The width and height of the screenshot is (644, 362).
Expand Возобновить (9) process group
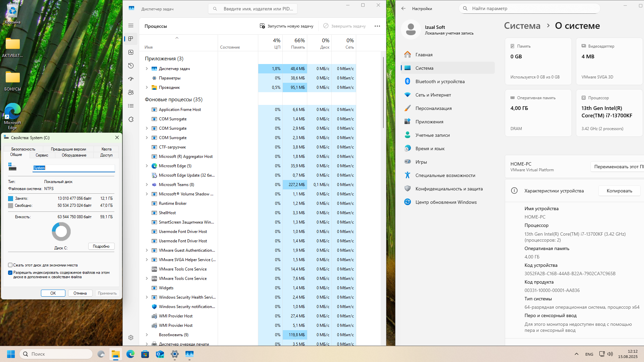[147, 335]
